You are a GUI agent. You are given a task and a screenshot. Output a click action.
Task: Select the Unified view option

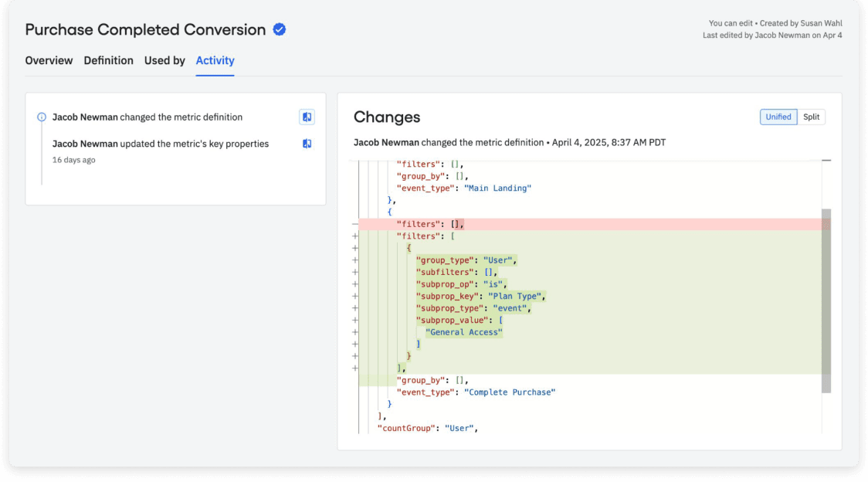pyautogui.click(x=778, y=117)
